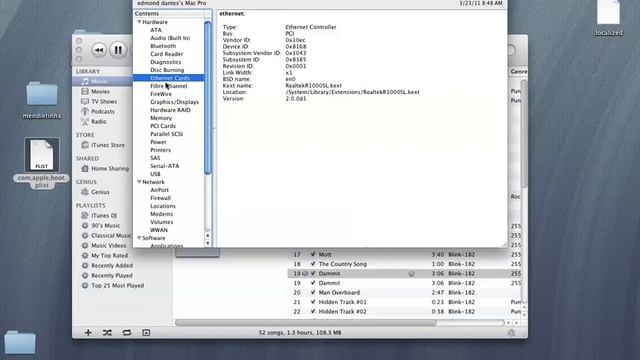Toggle shuffle in iTunes bottom bar

click(107, 333)
